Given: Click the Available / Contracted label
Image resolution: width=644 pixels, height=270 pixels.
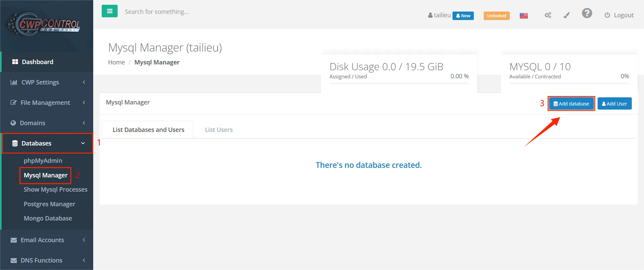Looking at the screenshot, I should pyautogui.click(x=535, y=76).
